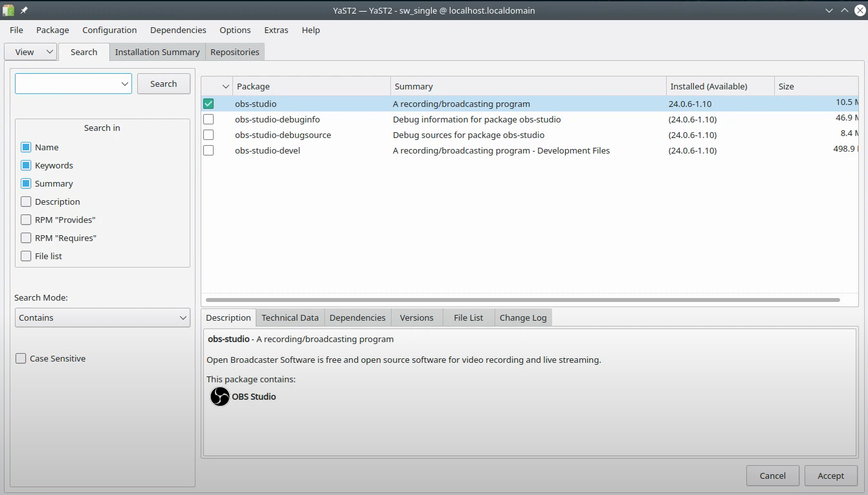Screen dimensions: 868x495
Task: Sort by the Summary column header
Action: (528, 86)
